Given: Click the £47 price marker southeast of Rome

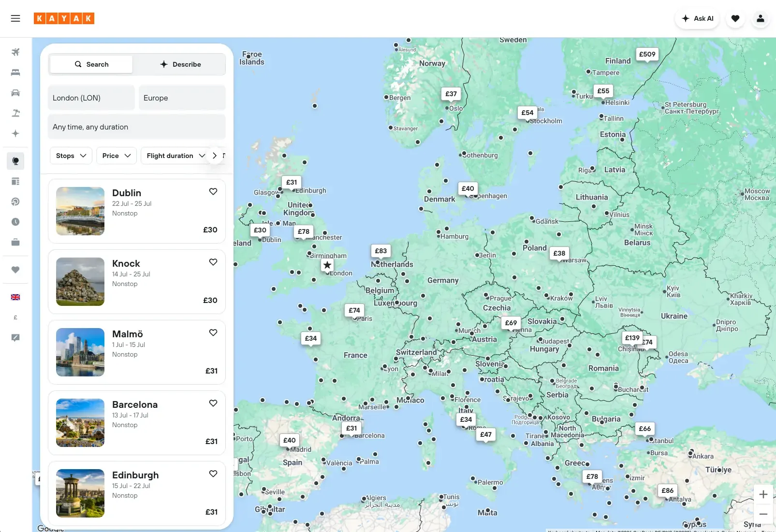Looking at the screenshot, I should [486, 434].
